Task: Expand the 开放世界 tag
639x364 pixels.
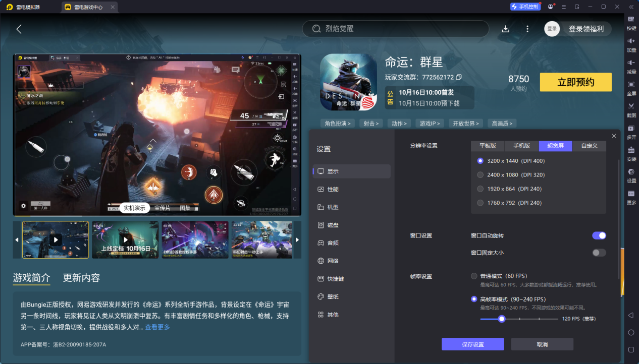Action: click(x=466, y=123)
